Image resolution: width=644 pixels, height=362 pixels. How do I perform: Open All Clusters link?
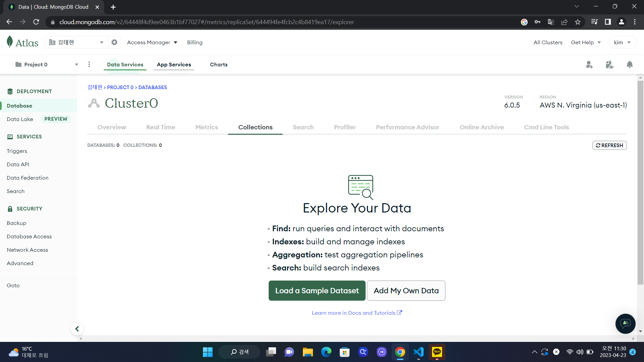(x=548, y=42)
